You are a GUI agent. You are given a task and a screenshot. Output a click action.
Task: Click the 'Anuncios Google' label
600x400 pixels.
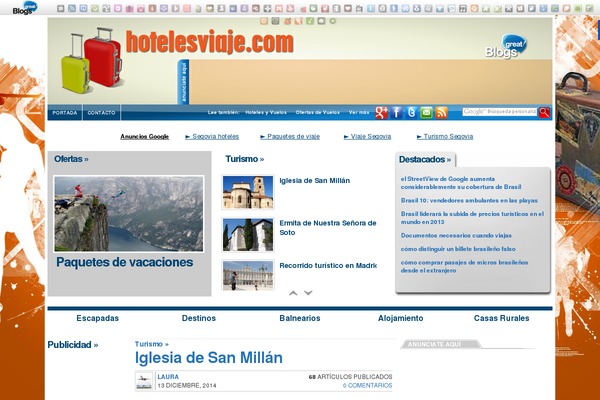coord(145,137)
